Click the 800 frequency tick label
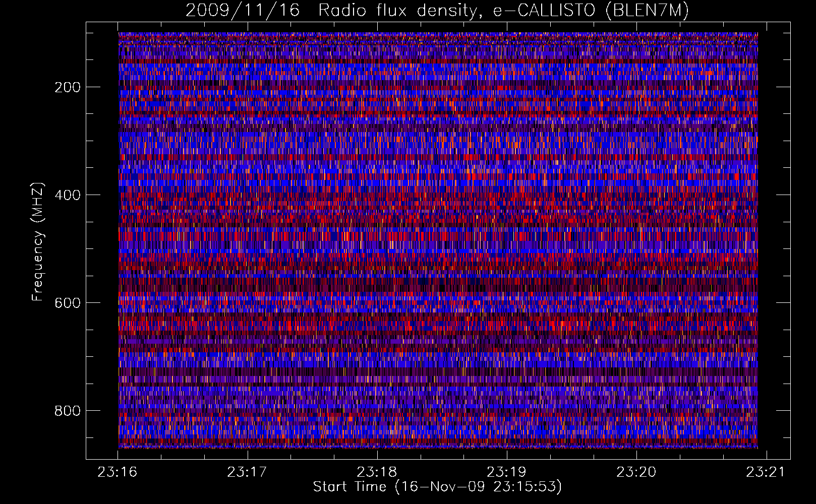Viewport: 816px width, 504px height. (68, 411)
